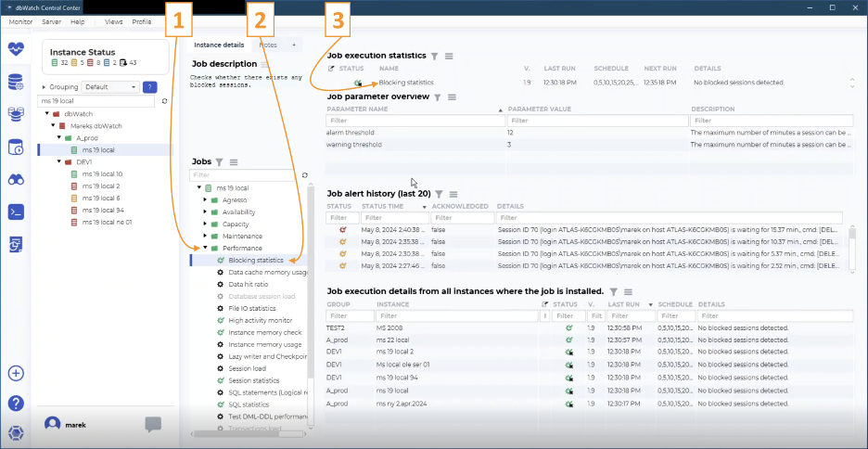Open the binoculars icon in sidebar
The height and width of the screenshot is (449, 868).
coord(16,179)
